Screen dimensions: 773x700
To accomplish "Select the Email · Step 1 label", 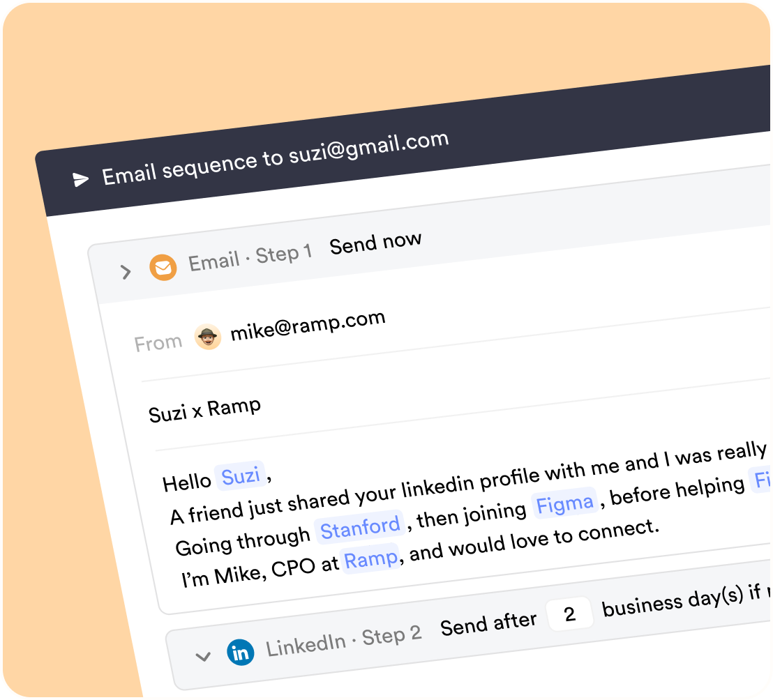I will (x=250, y=258).
